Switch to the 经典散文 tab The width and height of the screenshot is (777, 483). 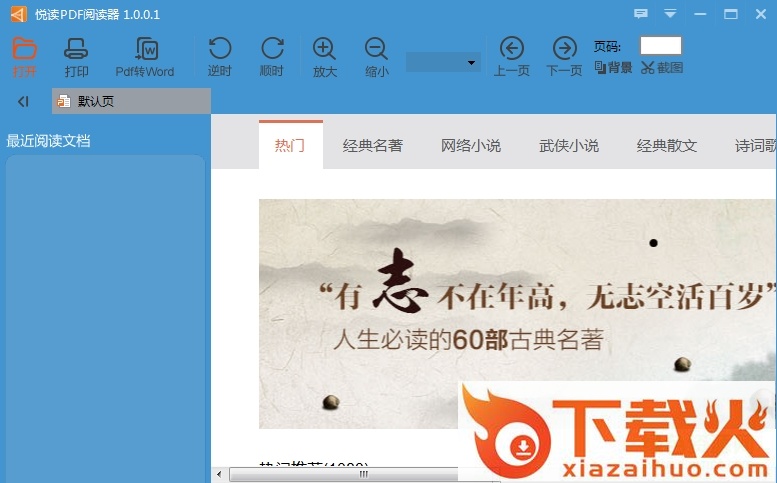coord(667,145)
